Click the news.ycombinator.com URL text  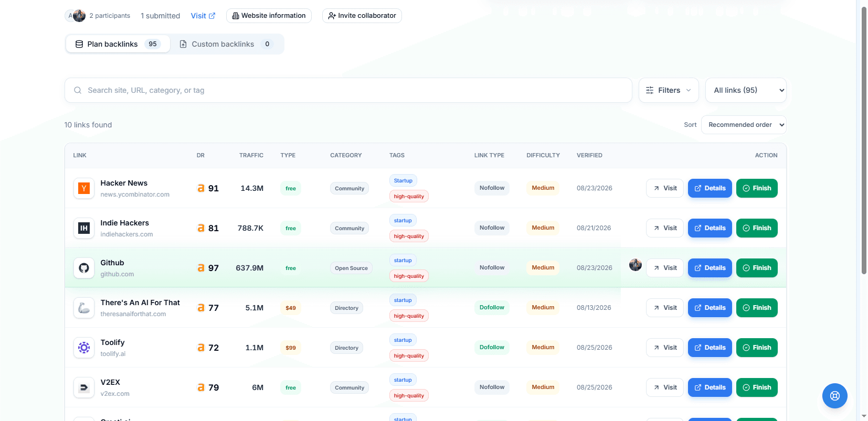135,195
